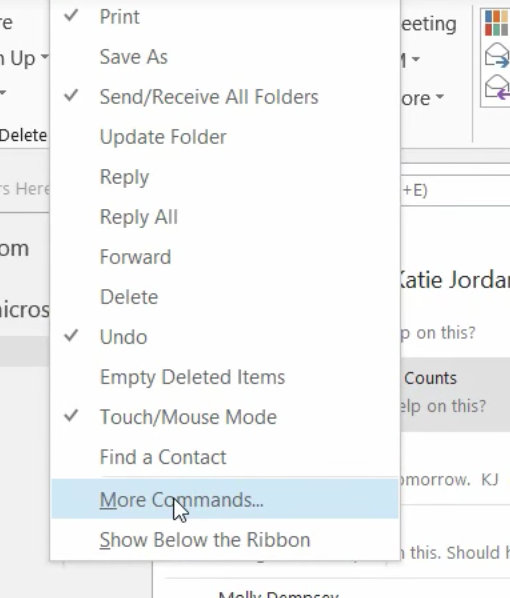Click the envelope with blue arrow icon
Image resolution: width=510 pixels, height=598 pixels.
pyautogui.click(x=497, y=56)
